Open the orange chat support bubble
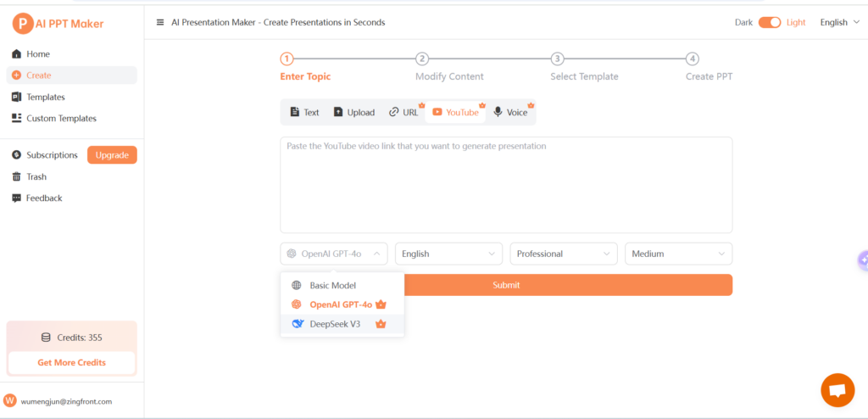Image resolution: width=868 pixels, height=419 pixels. 837,390
